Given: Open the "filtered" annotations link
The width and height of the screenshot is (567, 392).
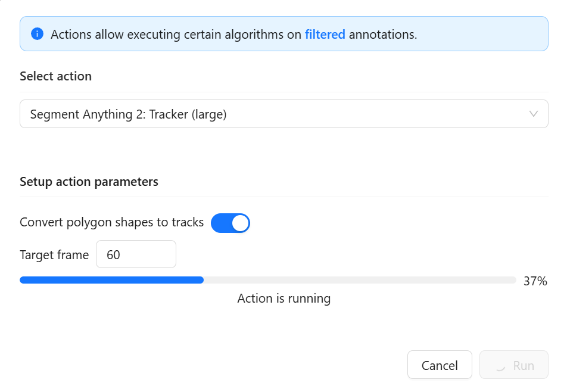Looking at the screenshot, I should coord(325,35).
